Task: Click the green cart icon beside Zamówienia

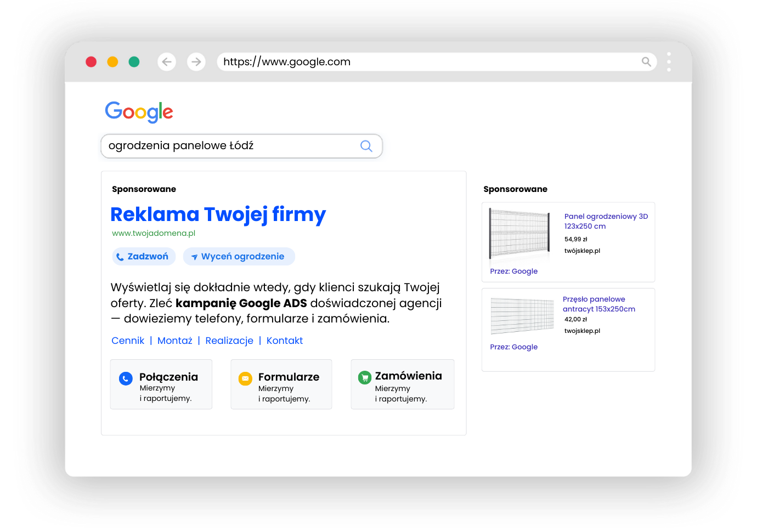Action: coord(365,378)
